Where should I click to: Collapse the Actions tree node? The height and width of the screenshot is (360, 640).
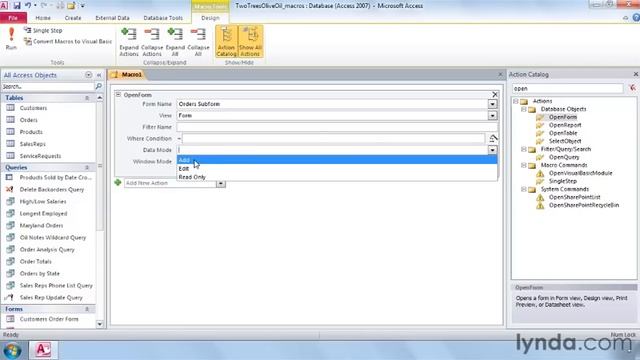coord(516,101)
